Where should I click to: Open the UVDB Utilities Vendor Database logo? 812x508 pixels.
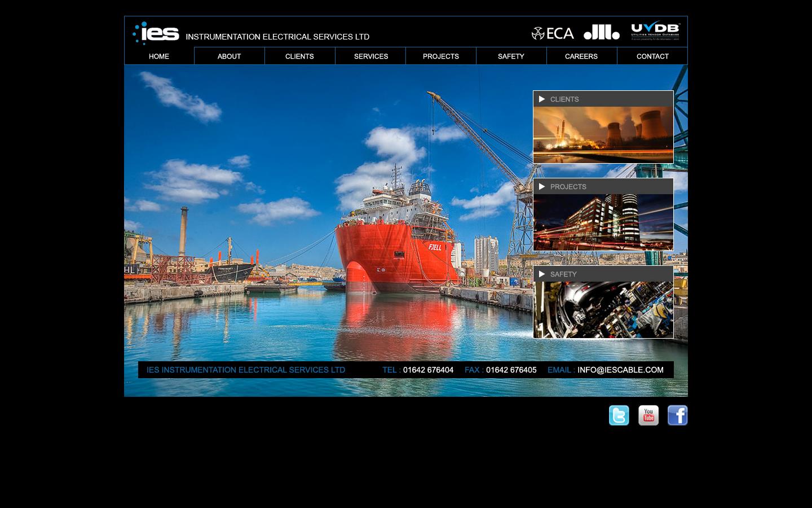point(655,31)
